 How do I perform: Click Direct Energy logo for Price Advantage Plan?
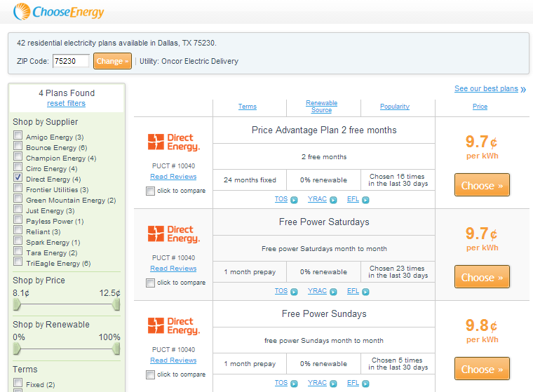click(173, 142)
